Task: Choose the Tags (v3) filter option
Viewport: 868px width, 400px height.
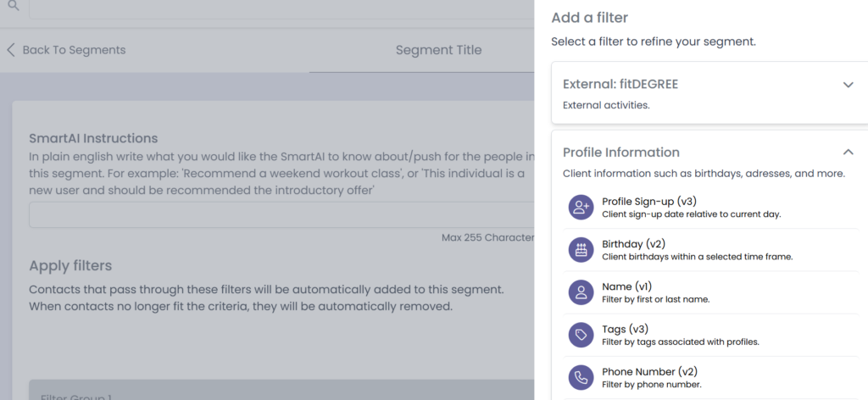Action: tap(626, 329)
